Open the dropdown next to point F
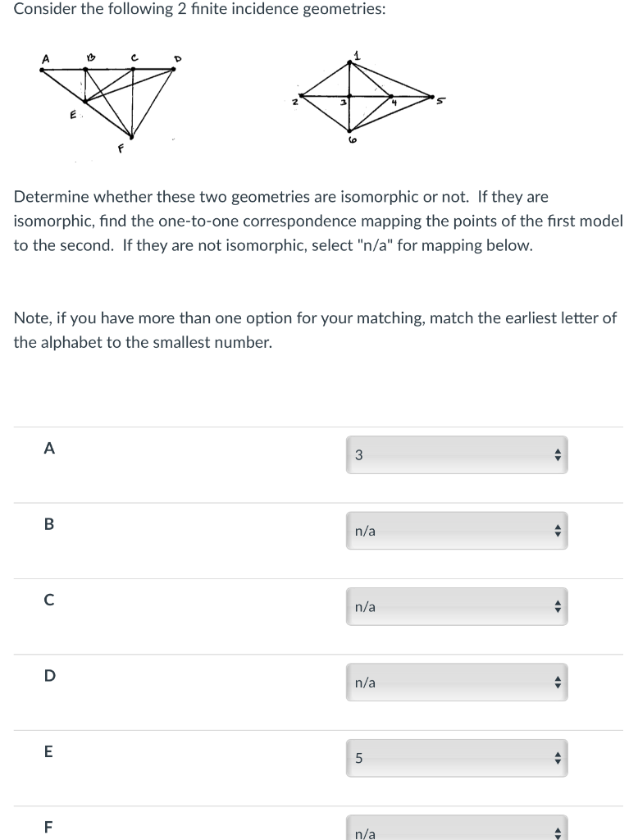Viewport: 638px width, 840px height. coord(456,833)
